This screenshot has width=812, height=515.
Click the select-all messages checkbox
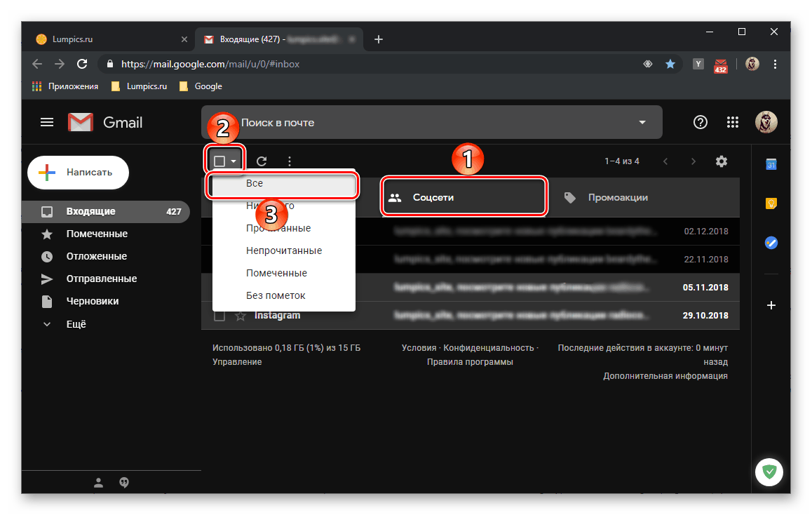(219, 161)
